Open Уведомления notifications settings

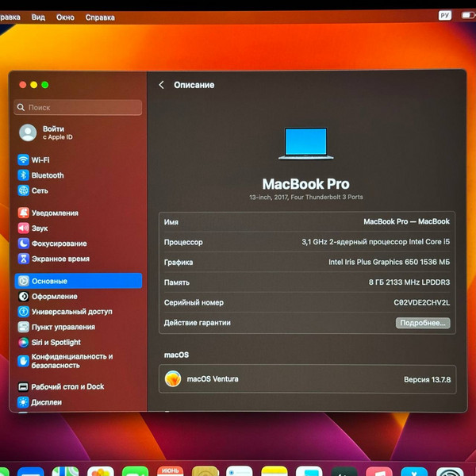point(48,213)
